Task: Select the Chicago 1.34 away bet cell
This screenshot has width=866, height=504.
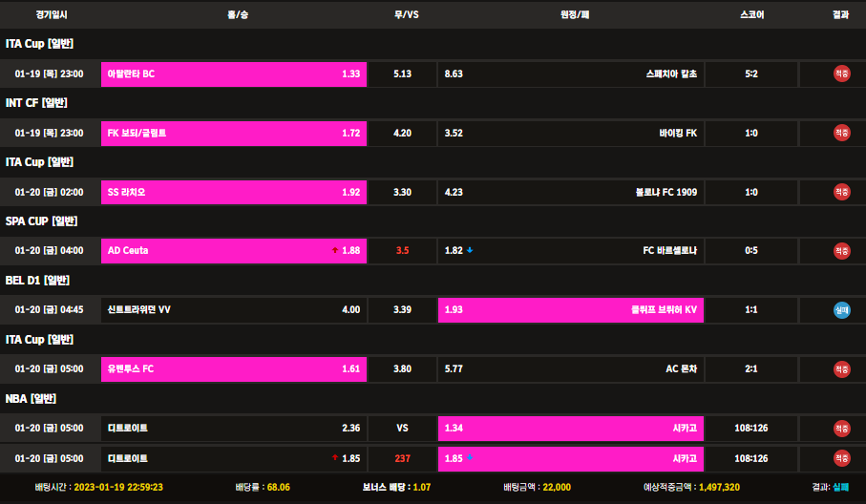Action: click(571, 429)
